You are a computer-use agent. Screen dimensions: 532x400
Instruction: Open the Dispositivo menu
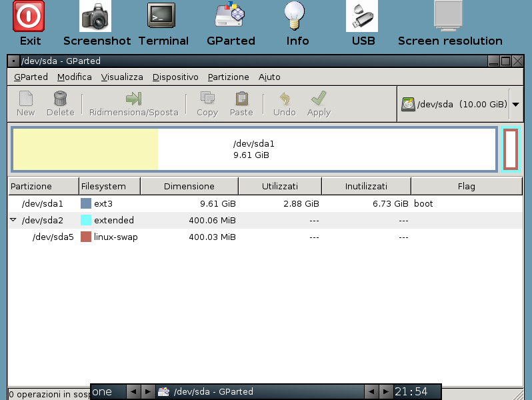click(175, 77)
